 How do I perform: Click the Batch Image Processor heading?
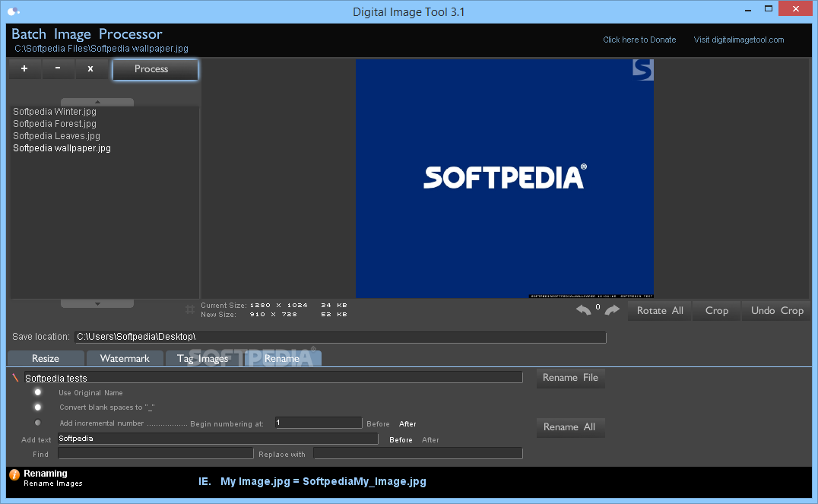point(87,34)
